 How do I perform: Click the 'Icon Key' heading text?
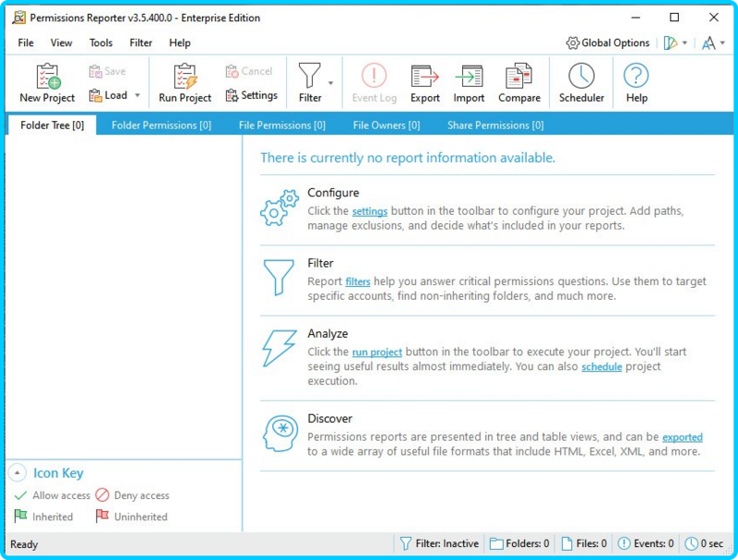[x=58, y=473]
